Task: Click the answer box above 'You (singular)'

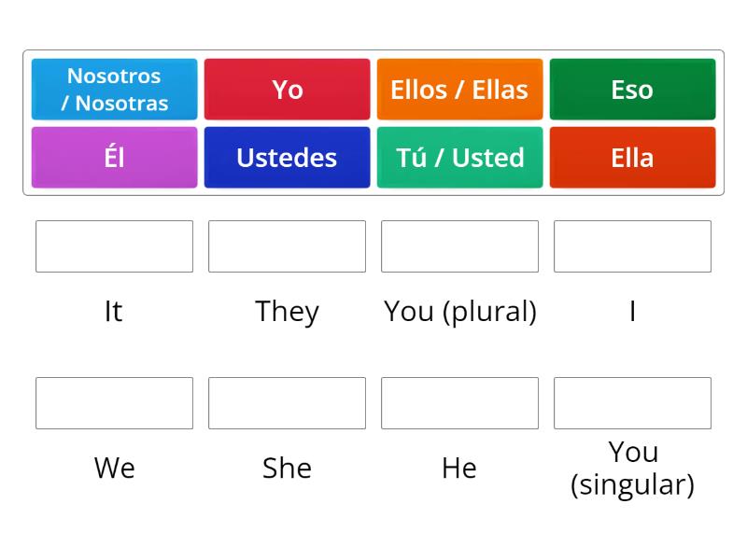Action: click(632, 403)
